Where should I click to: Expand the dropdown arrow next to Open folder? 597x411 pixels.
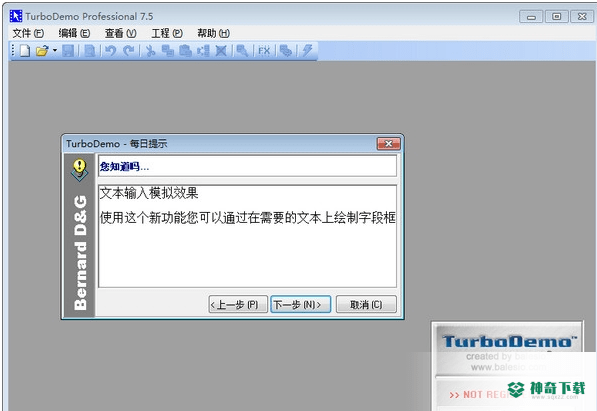[x=55, y=50]
